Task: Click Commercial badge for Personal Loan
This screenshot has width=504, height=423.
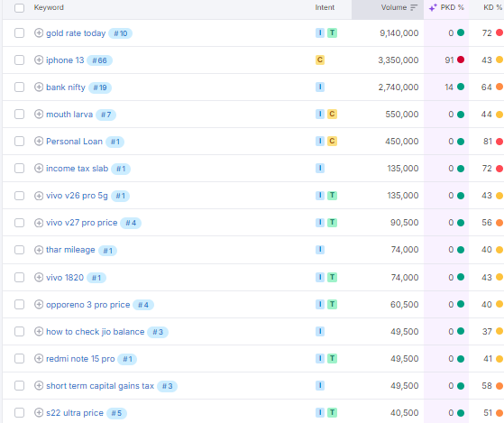Action: 332,141
